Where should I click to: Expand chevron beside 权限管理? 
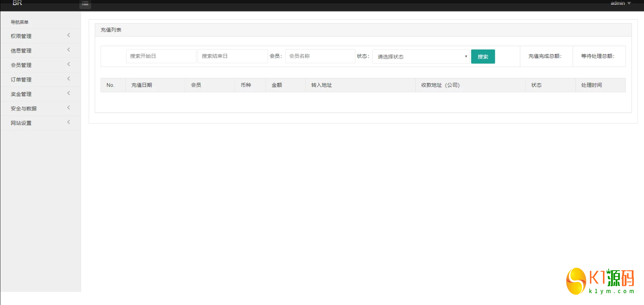click(69, 35)
